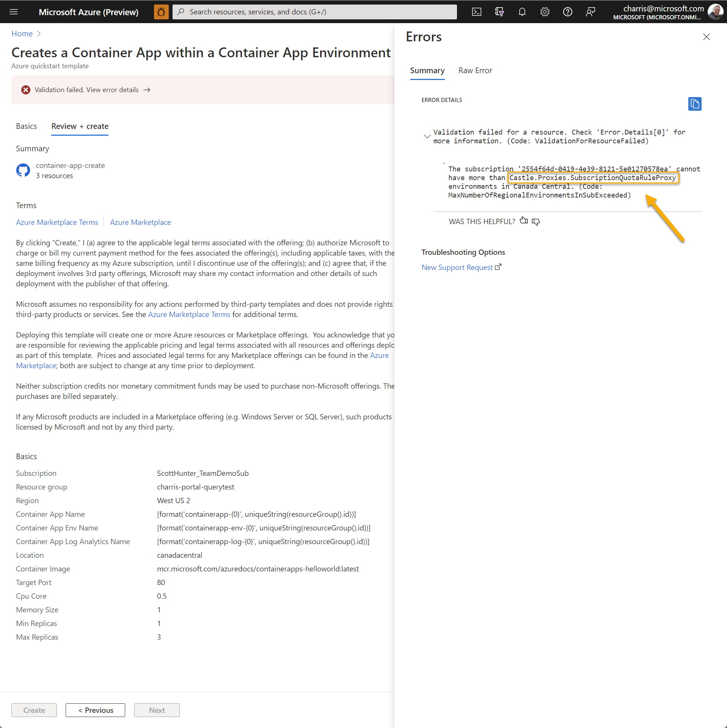Open the portal settings gear
This screenshot has height=728, width=727.
(545, 12)
